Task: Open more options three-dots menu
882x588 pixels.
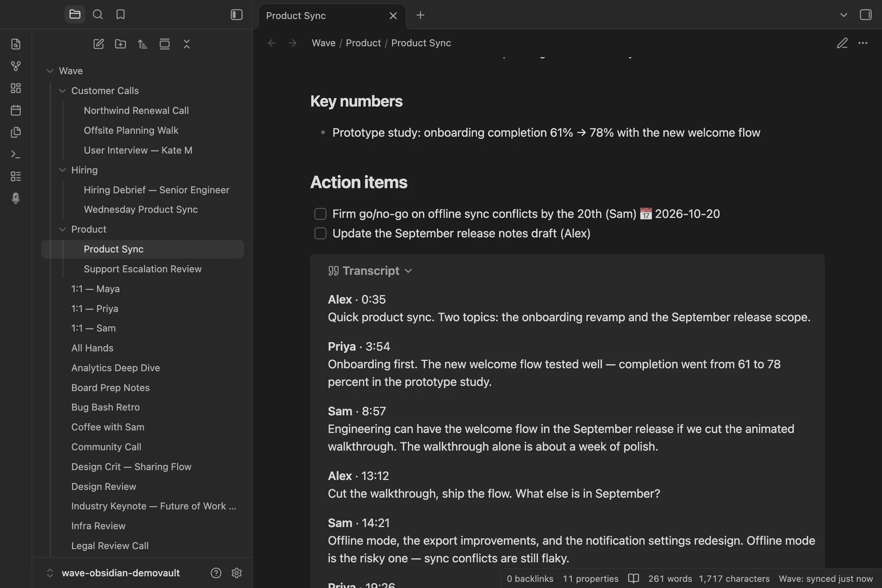Action: (863, 43)
